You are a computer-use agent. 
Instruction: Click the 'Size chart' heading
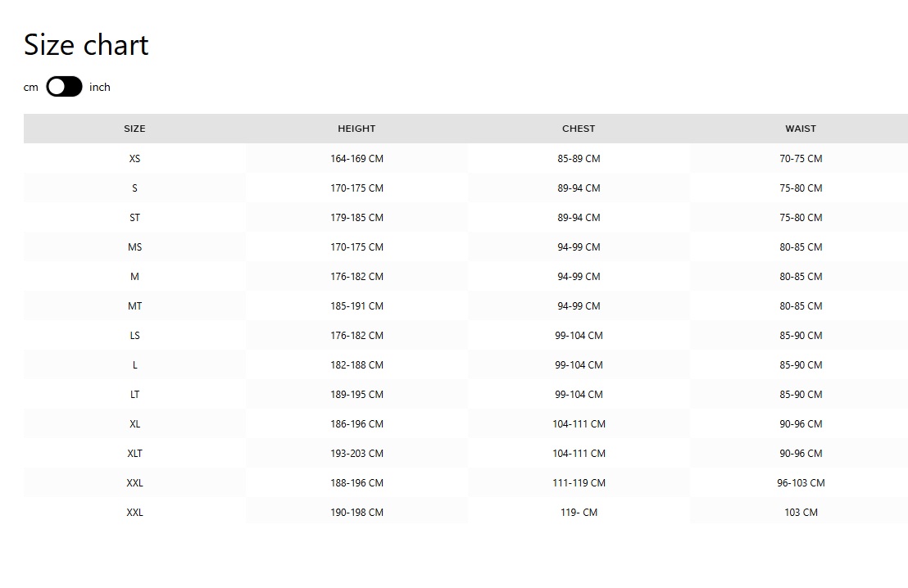(86, 45)
